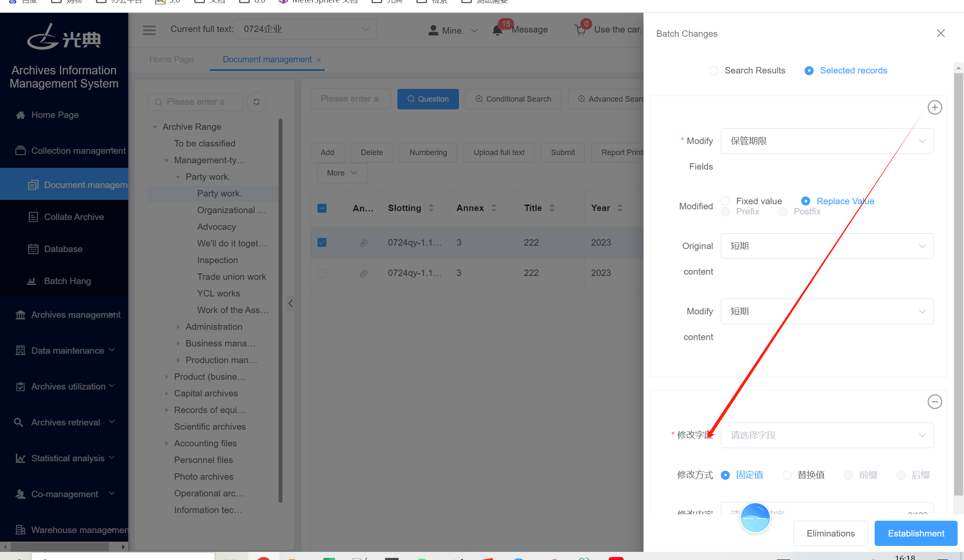Open Co-management sidebar menu
964x560 pixels.
coord(64,494)
